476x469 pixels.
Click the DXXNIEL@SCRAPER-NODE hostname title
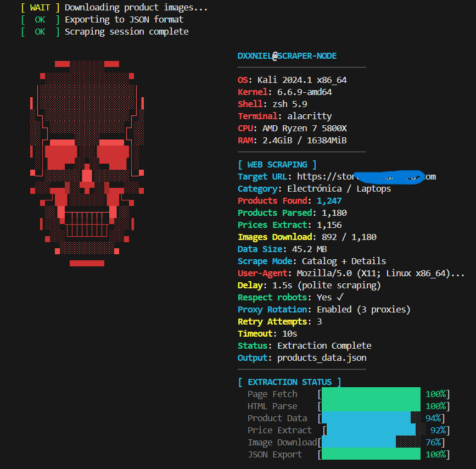287,56
